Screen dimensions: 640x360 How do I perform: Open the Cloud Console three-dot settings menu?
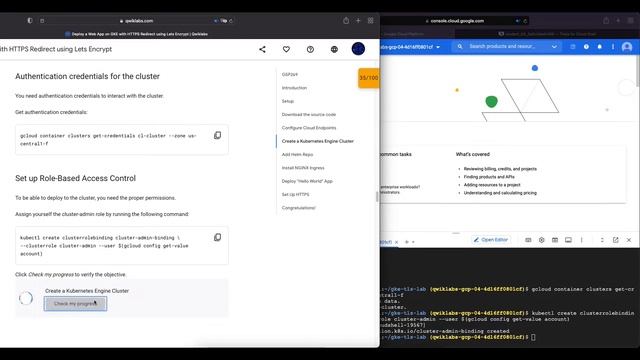click(613, 47)
